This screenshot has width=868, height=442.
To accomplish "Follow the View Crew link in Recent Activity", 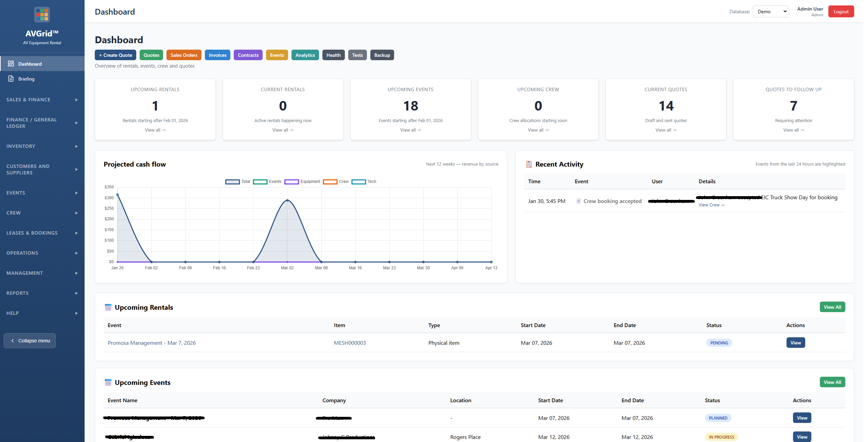I will click(x=711, y=205).
